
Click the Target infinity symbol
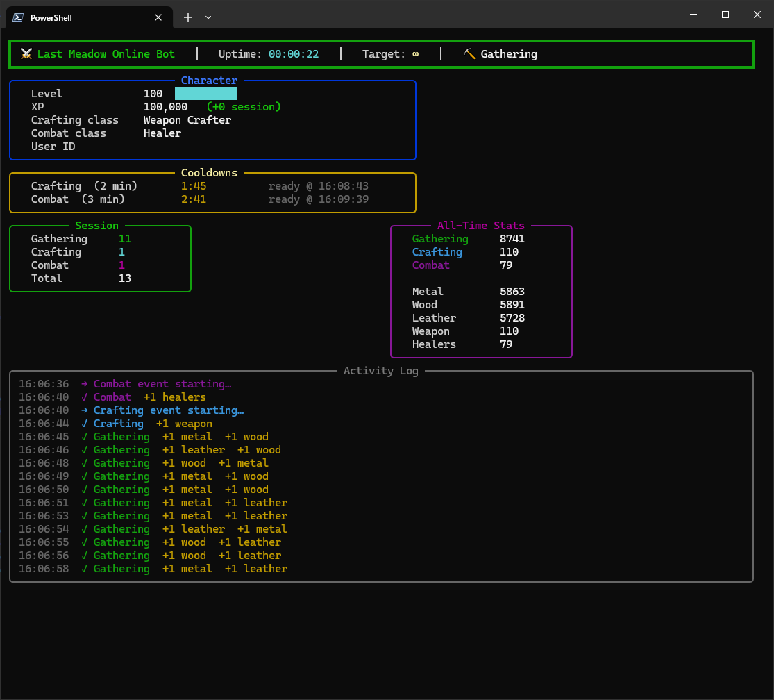tap(416, 54)
